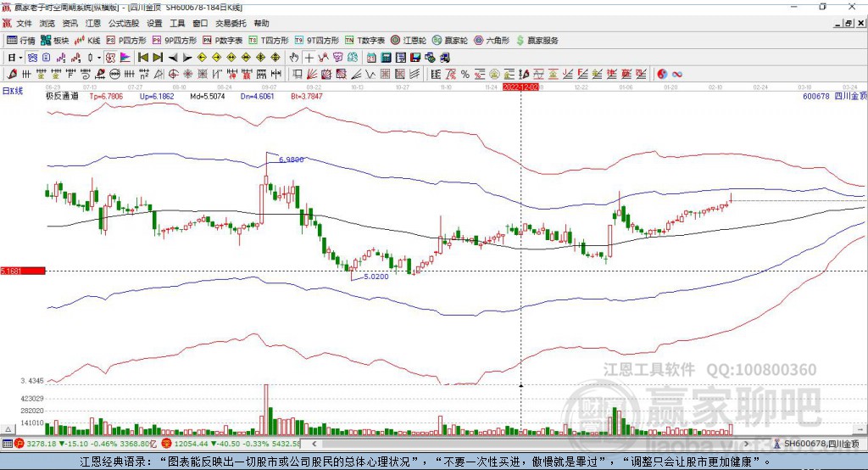868x470 pixels.
Task: Open the T数字表 tool
Action: click(x=364, y=41)
